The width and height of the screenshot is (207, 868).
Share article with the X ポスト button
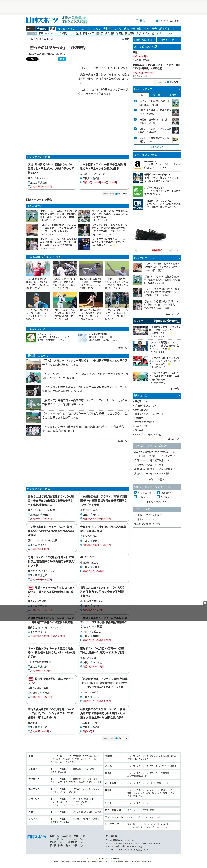point(32,59)
